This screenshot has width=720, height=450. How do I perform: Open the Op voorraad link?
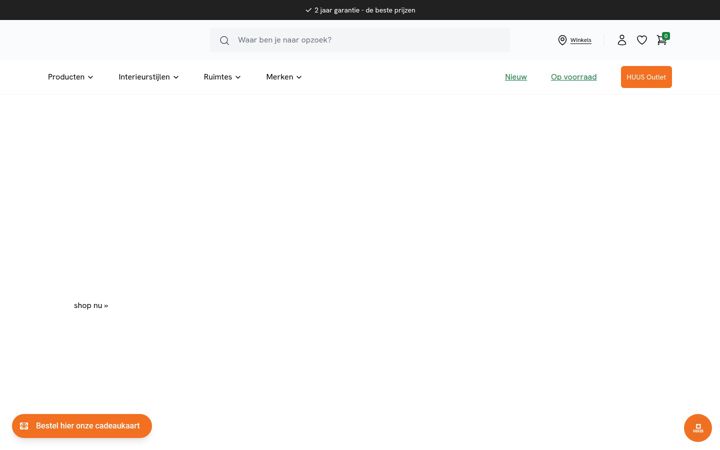[574, 77]
